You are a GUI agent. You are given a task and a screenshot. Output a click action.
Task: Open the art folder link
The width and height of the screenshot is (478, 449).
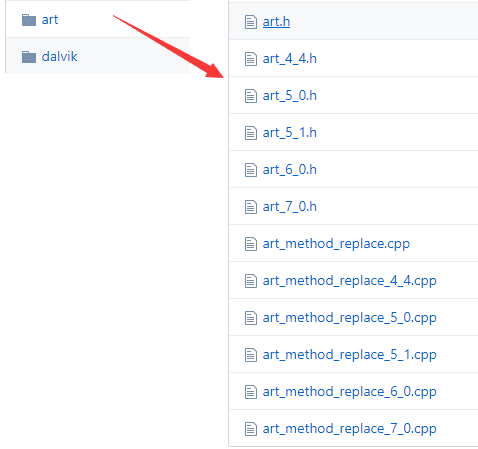coord(50,20)
